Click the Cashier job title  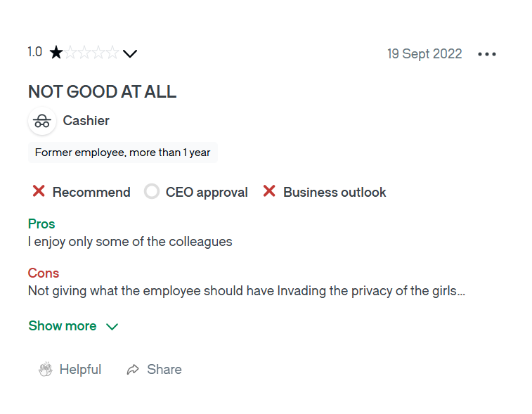pyautogui.click(x=86, y=121)
